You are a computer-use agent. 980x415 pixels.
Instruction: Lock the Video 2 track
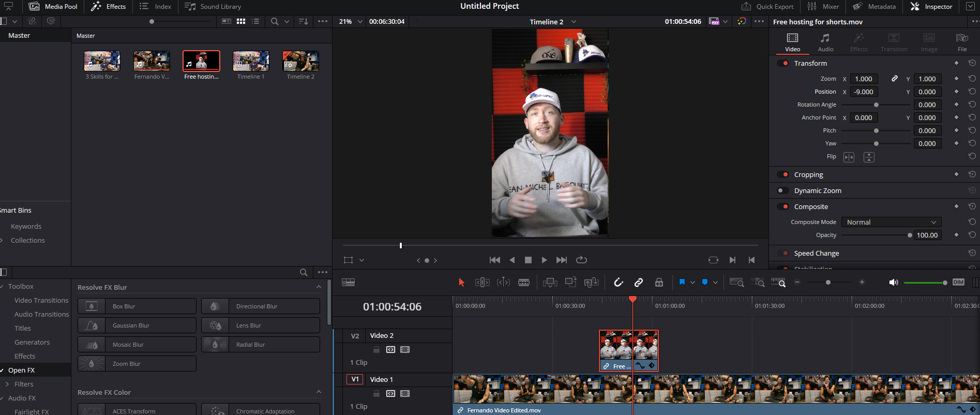point(376,349)
